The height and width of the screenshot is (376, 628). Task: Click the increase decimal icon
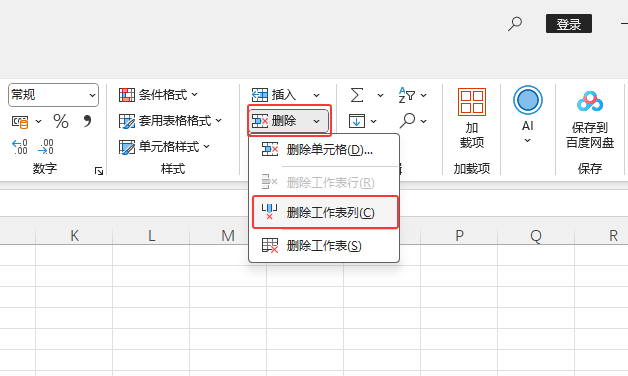click(x=20, y=147)
